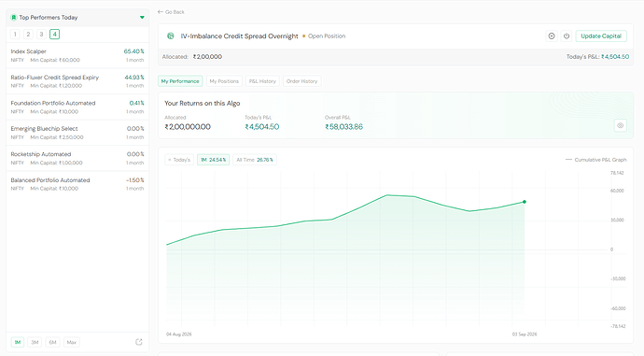
Task: Click the Cumulative P&L Graph legend
Action: click(x=596, y=160)
